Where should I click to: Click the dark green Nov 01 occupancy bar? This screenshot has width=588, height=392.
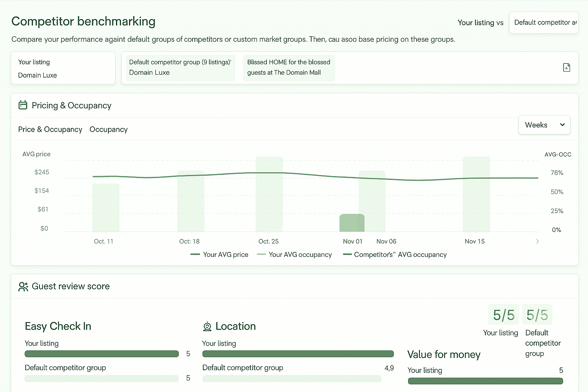click(x=352, y=223)
